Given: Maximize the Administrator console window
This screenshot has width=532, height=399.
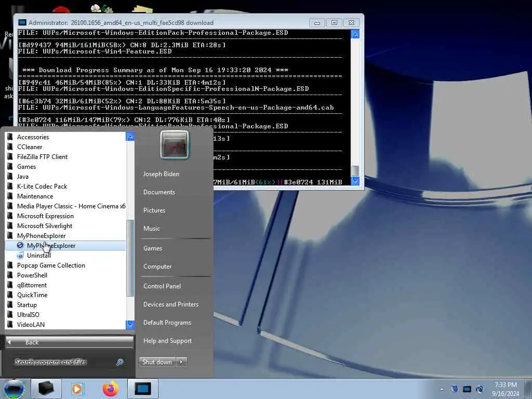Looking at the screenshot, I should (334, 23).
